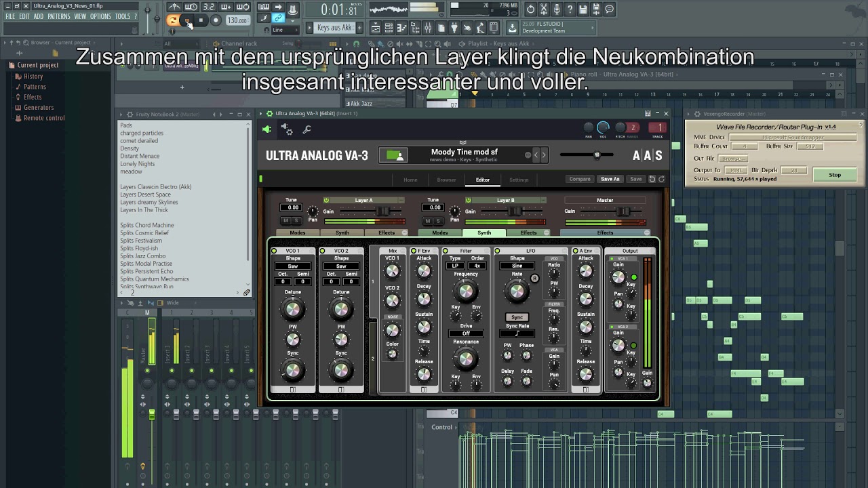Open the wrench settings icon in plugin wrapper
868x488 pixels.
point(307,129)
